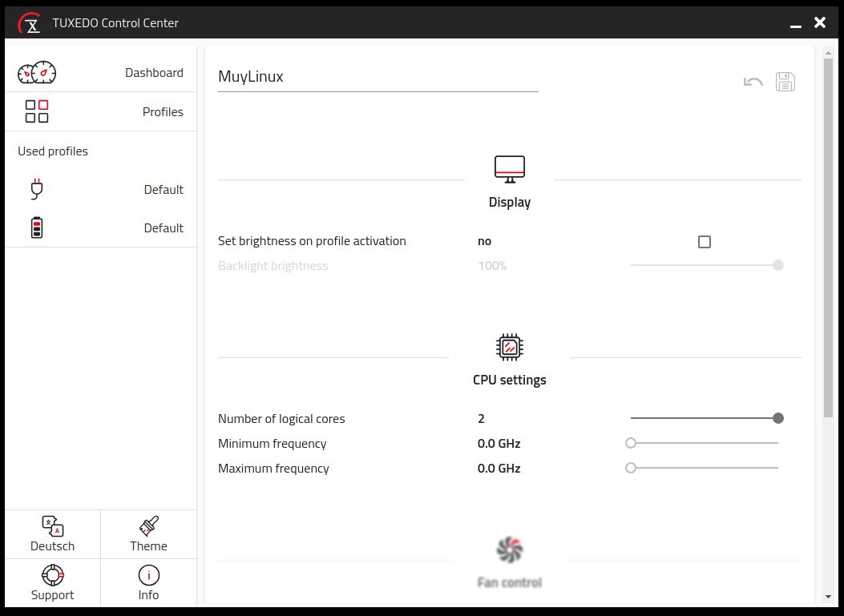The height and width of the screenshot is (616, 844).
Task: Click the MuyLinux profile name field
Action: 378,78
